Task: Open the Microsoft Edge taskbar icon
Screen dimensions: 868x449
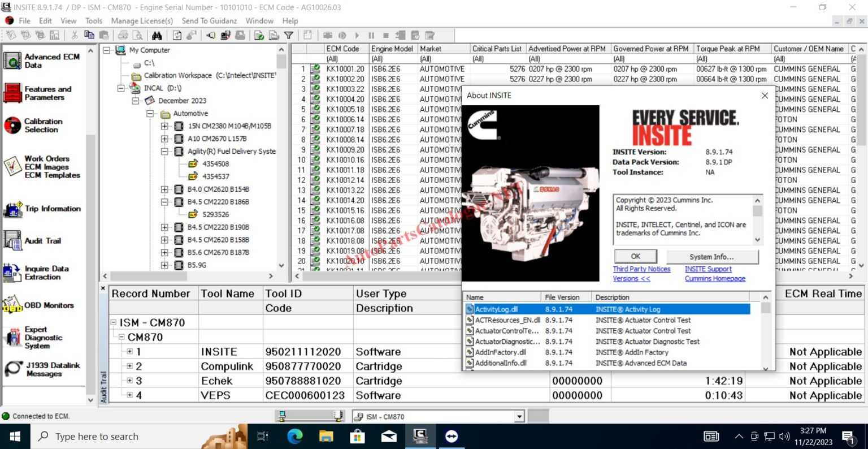Action: click(x=295, y=436)
